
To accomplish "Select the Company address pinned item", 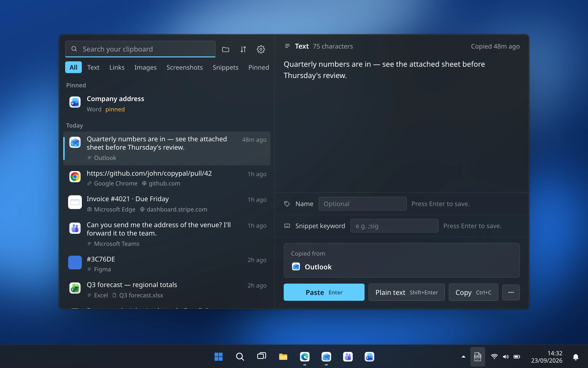I will [167, 104].
